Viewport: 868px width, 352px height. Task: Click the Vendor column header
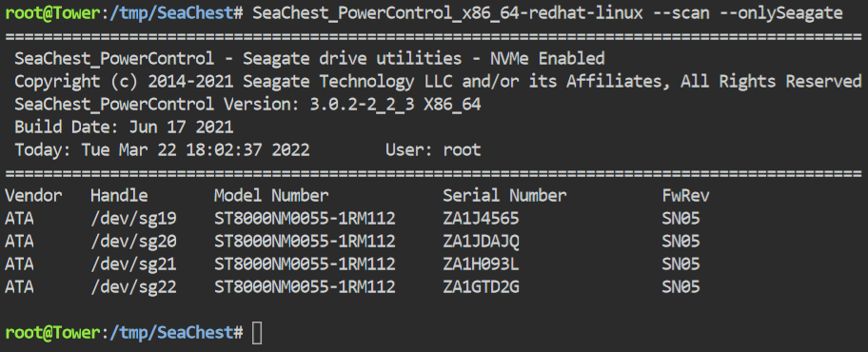click(33, 195)
